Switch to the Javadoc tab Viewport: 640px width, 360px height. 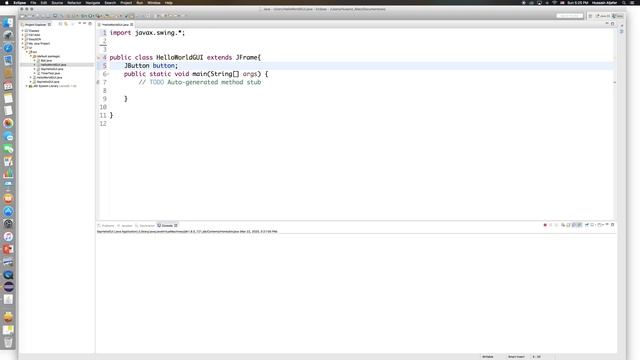[125, 225]
